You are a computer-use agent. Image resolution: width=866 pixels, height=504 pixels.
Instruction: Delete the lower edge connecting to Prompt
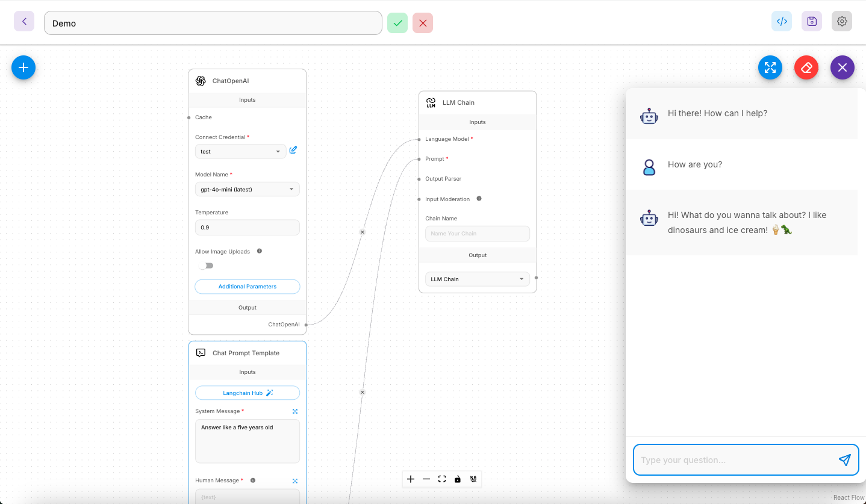[x=363, y=392]
